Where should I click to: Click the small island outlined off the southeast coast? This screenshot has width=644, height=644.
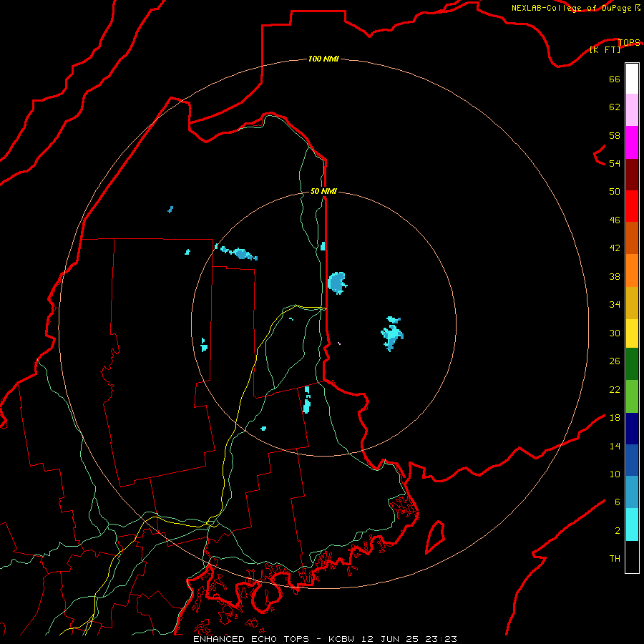click(x=435, y=537)
